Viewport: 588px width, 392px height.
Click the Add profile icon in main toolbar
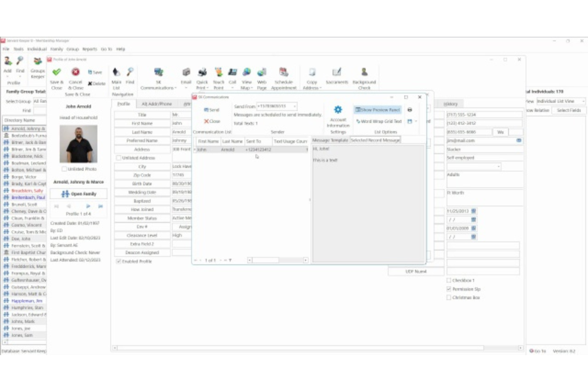pos(8,61)
